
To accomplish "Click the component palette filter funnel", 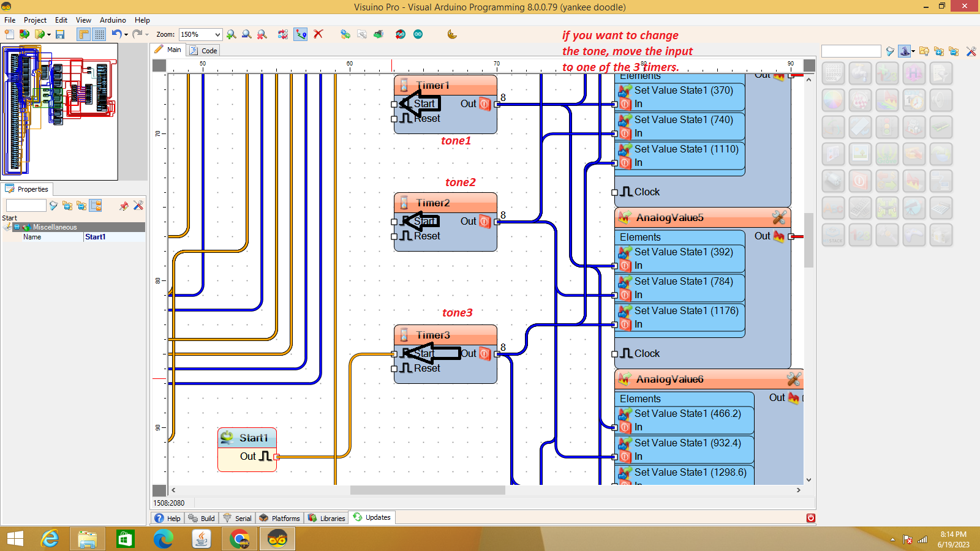I will [890, 51].
